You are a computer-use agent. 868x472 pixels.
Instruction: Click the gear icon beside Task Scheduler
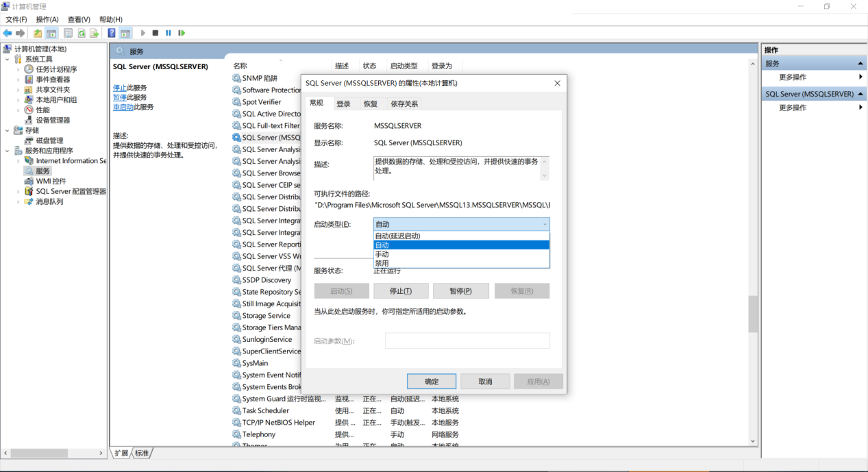pos(236,410)
